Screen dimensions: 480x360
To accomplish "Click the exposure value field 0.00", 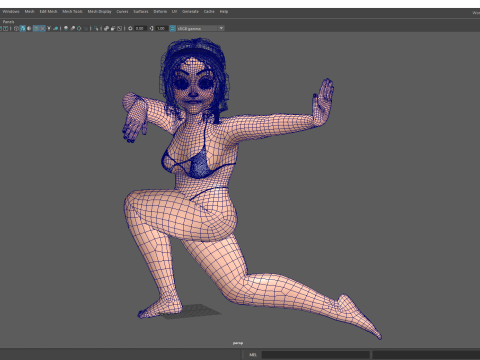I will click(x=140, y=29).
